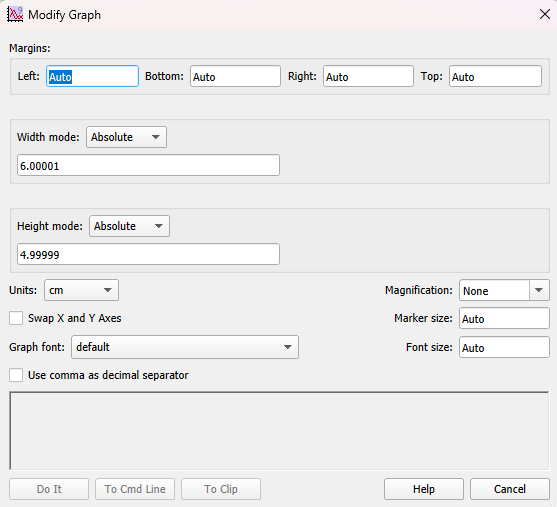
Task: Click the Marker size input field
Action: click(x=504, y=318)
